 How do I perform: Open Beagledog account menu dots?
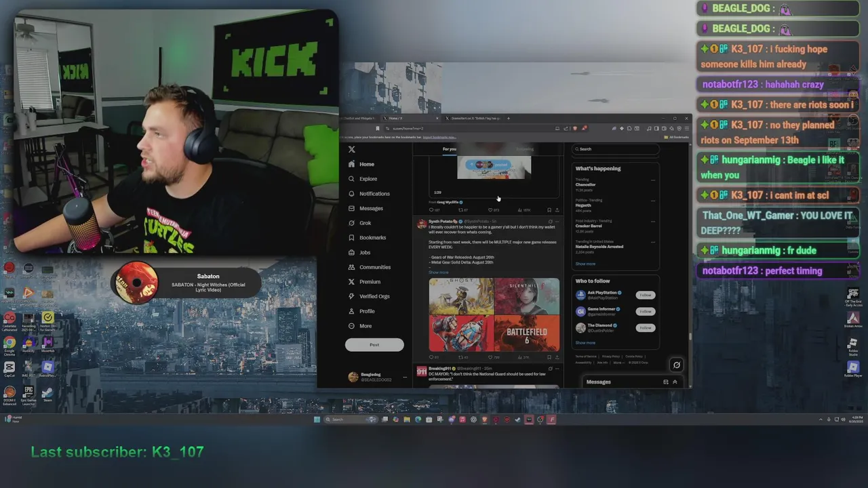pyautogui.click(x=404, y=377)
